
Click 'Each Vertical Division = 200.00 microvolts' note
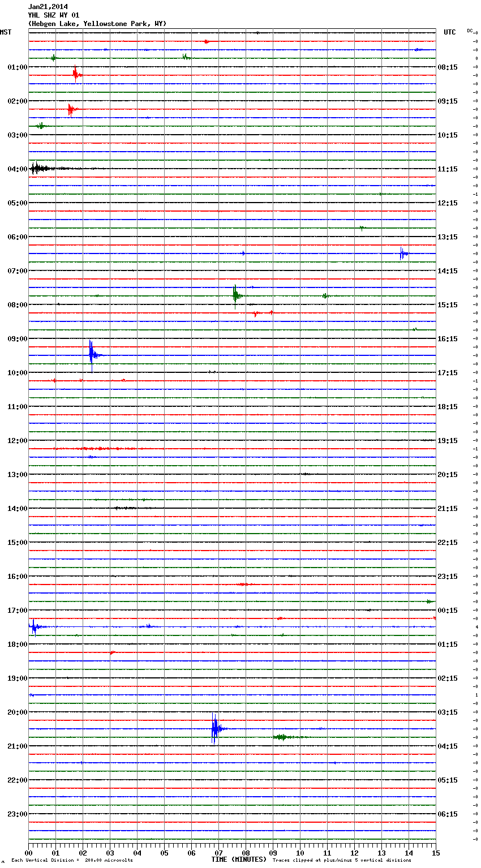[x=72, y=861]
